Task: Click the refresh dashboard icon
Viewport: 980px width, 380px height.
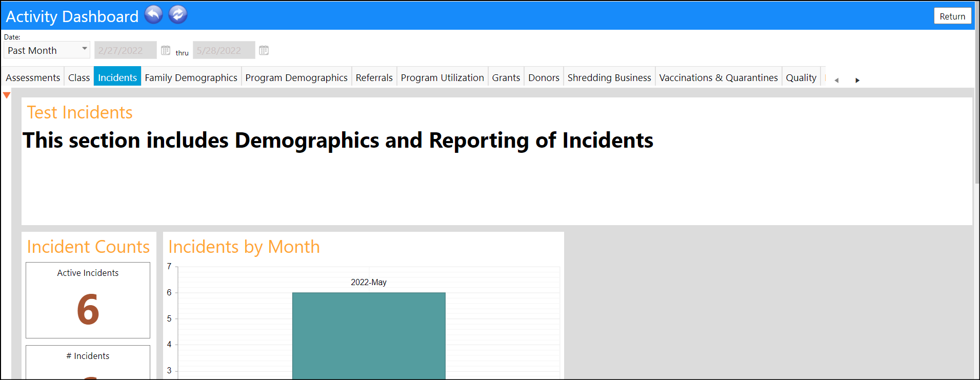Action: tap(178, 15)
